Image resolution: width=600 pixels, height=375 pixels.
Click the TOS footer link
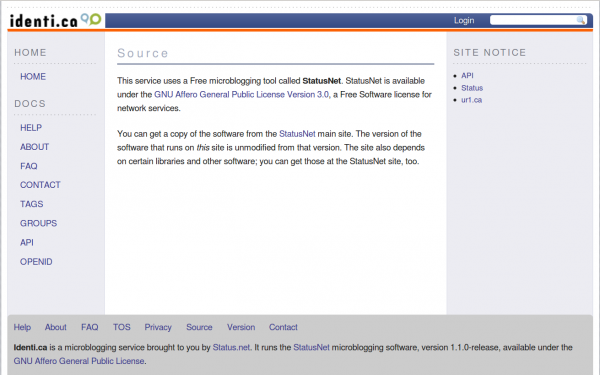[122, 327]
